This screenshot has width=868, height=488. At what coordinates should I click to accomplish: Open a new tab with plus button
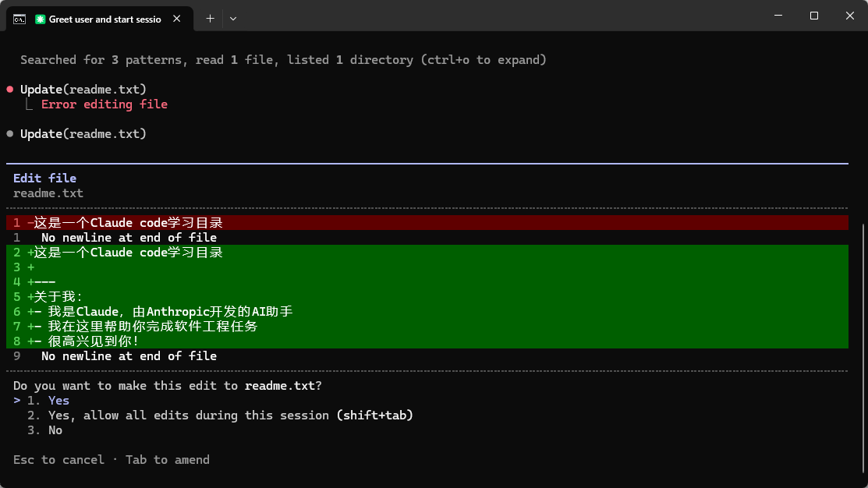tap(210, 19)
